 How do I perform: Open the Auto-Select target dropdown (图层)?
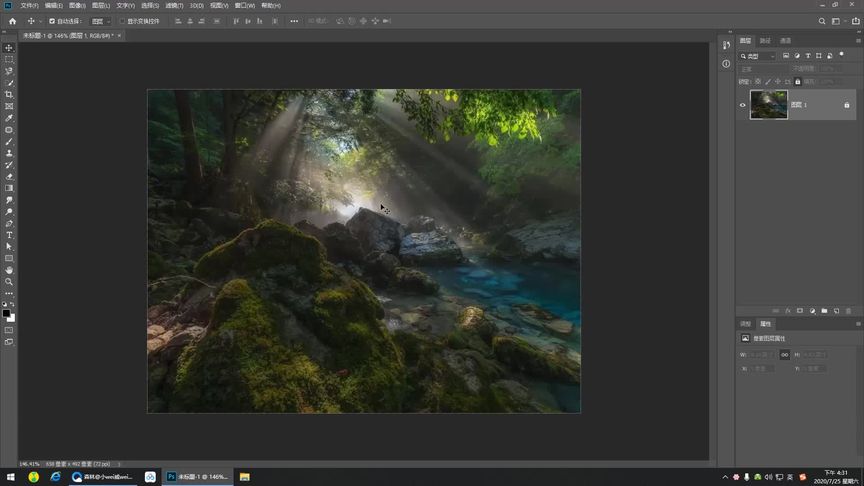pyautogui.click(x=99, y=21)
